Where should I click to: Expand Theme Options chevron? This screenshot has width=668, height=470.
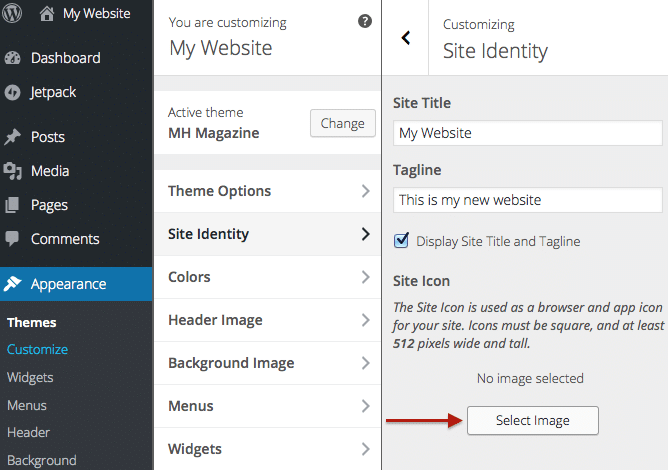pos(366,191)
